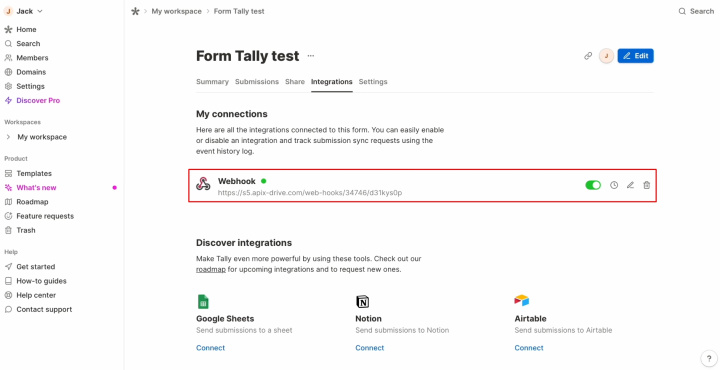The width and height of the screenshot is (720, 370).
Task: Open the help question mark button
Action: [709, 359]
